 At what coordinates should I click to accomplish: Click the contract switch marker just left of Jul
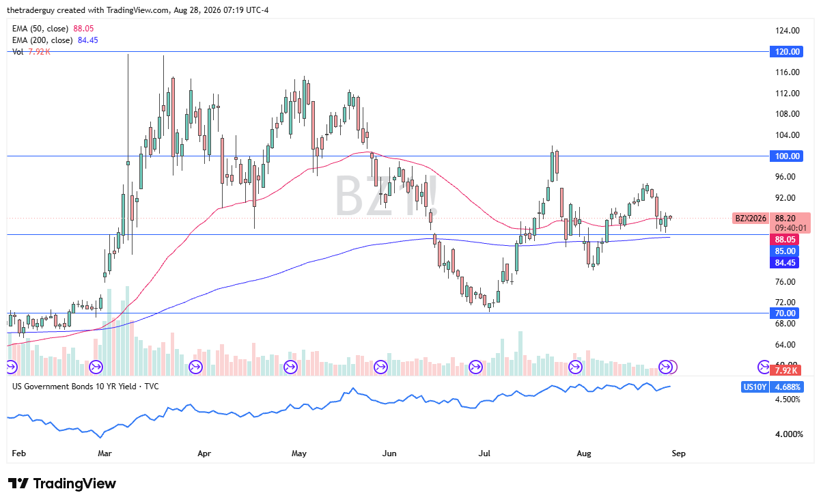[x=476, y=367]
